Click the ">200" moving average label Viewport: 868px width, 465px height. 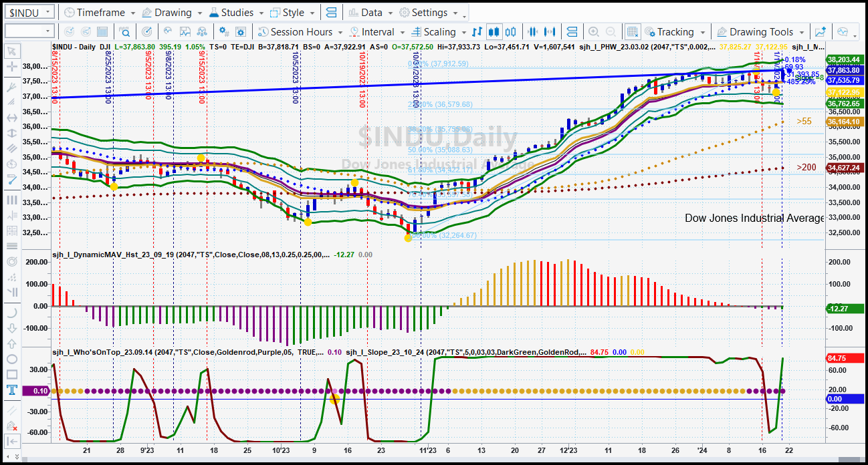[x=806, y=167]
